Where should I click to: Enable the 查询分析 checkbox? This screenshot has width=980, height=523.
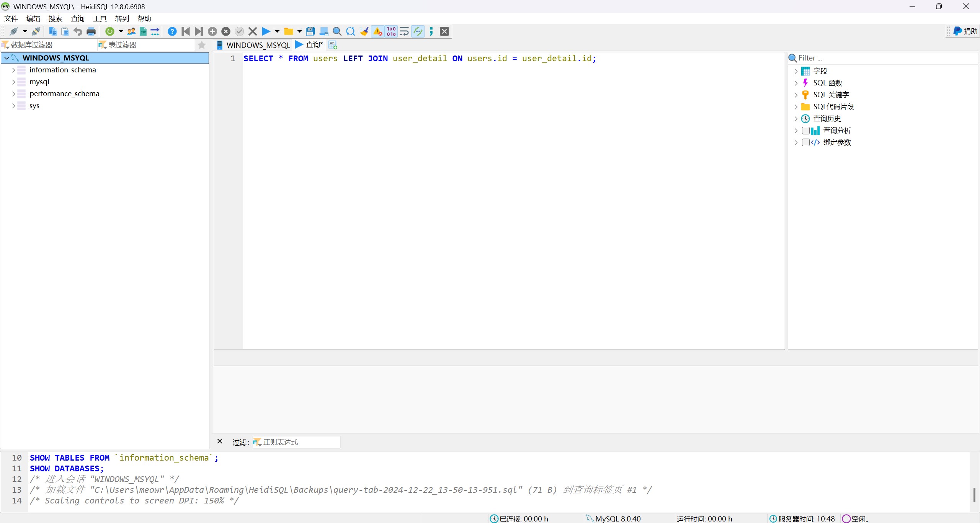coord(805,131)
